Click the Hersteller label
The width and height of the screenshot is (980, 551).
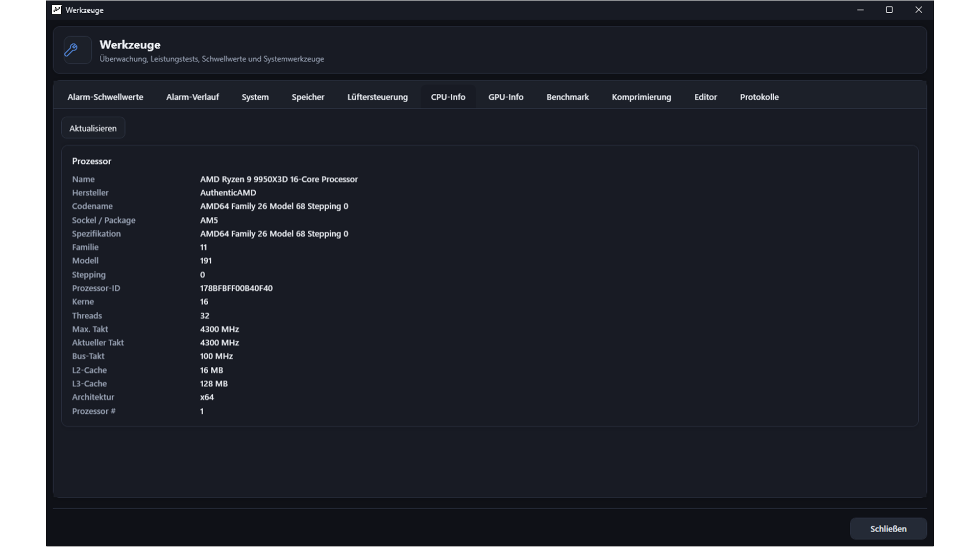(90, 192)
